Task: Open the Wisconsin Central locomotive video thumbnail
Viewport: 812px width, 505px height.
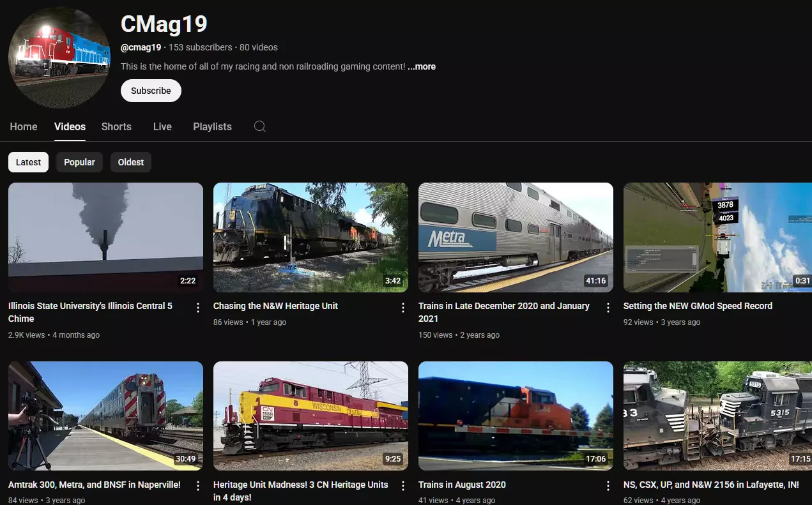Action: [x=310, y=416]
